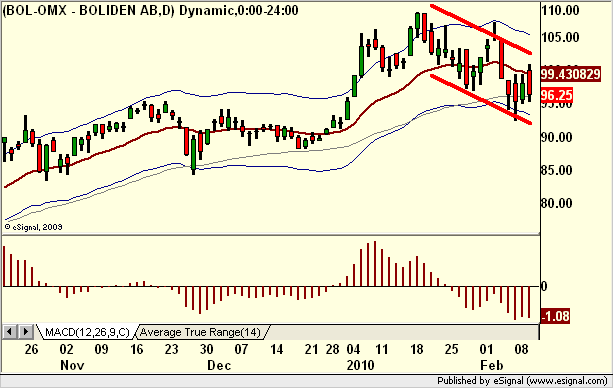Click the 105.00 price axis label
613x388 pixels.
tap(560, 37)
